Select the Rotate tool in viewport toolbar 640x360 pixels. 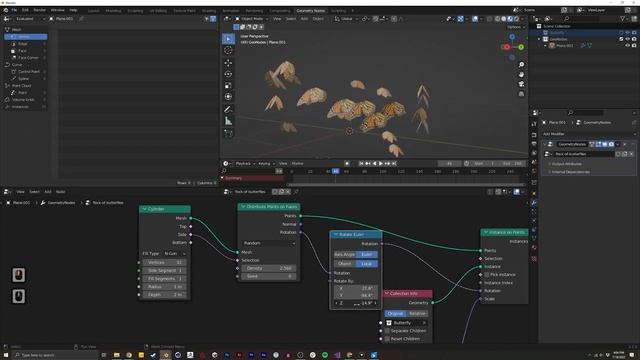click(x=228, y=74)
